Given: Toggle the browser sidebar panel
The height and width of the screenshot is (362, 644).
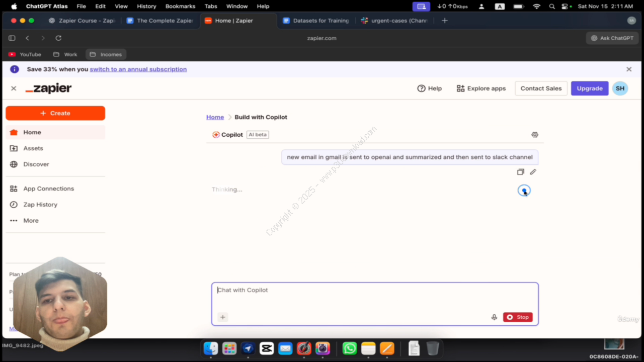Looking at the screenshot, I should (x=12, y=38).
